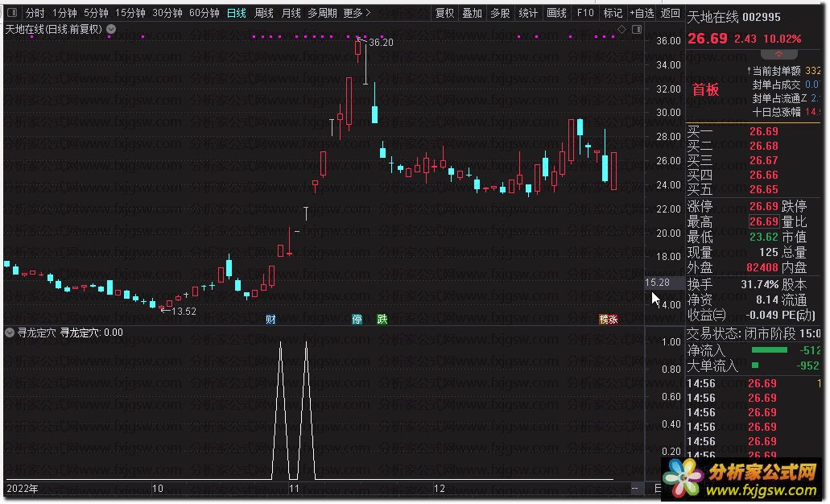This screenshot has width=830, height=504.
Task: Switch to 分时 intraday view
Action: [35, 13]
